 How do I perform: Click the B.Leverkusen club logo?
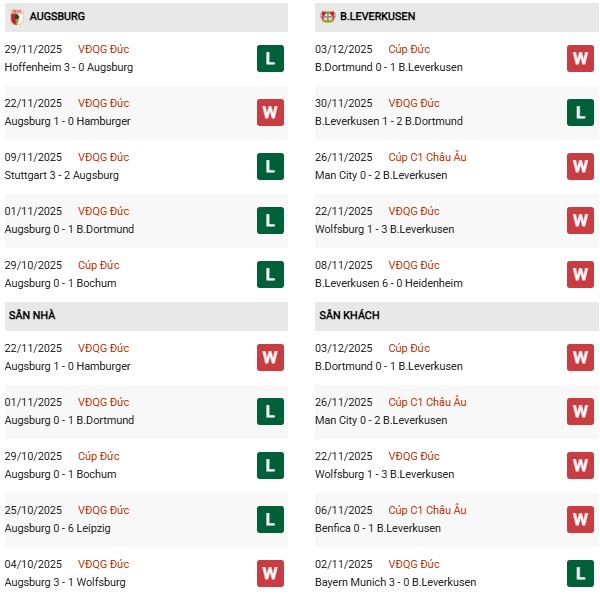(327, 16)
